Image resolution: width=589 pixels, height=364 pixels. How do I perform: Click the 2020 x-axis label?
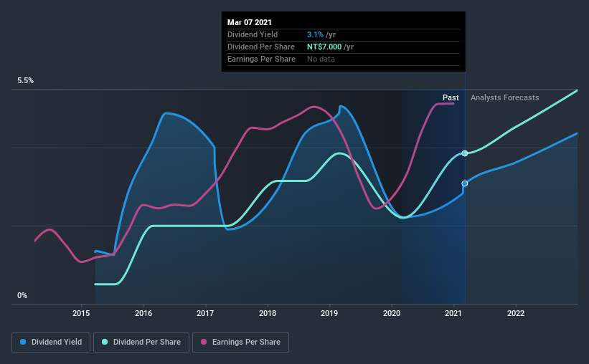pyautogui.click(x=392, y=313)
